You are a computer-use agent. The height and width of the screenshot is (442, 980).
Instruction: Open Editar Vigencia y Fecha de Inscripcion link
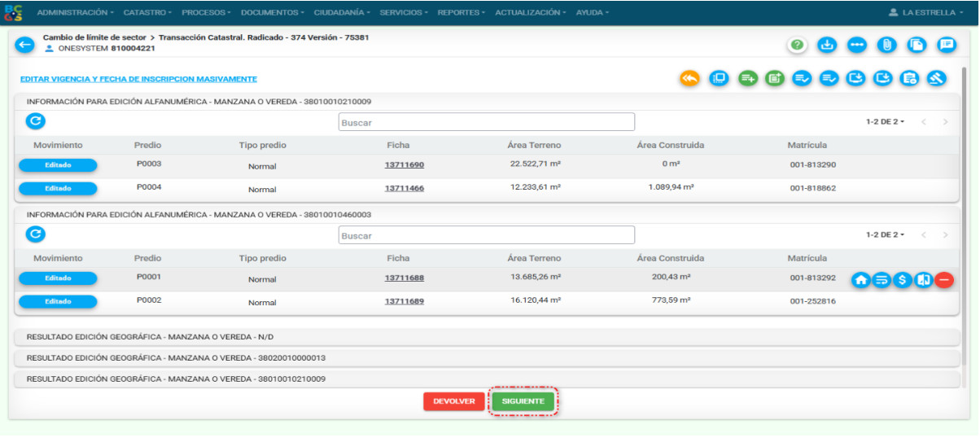click(x=138, y=79)
